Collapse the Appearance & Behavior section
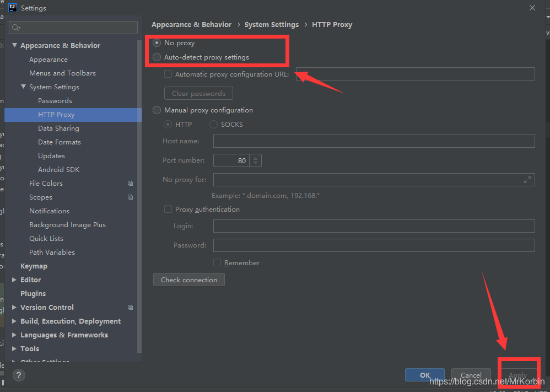This screenshot has height=392, width=550. (14, 45)
